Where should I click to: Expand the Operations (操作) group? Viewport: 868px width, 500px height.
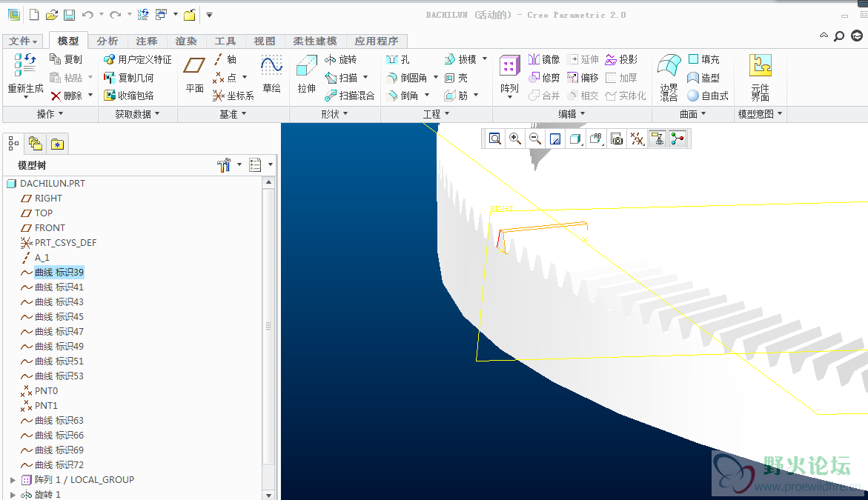(50, 114)
